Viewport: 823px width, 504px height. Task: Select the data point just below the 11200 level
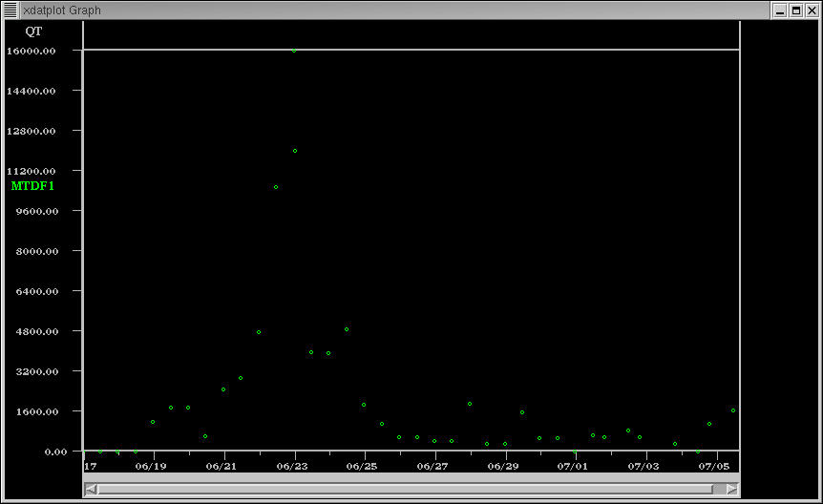click(276, 187)
